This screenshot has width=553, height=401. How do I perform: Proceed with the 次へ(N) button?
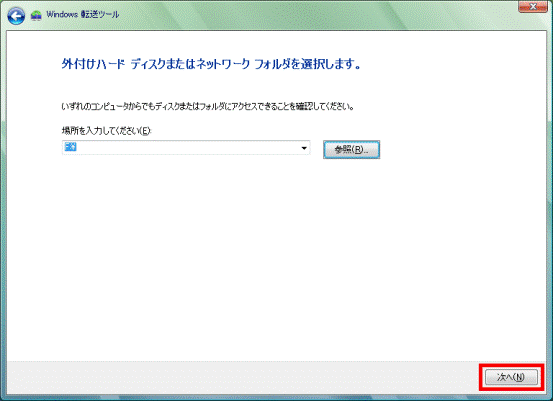point(511,377)
